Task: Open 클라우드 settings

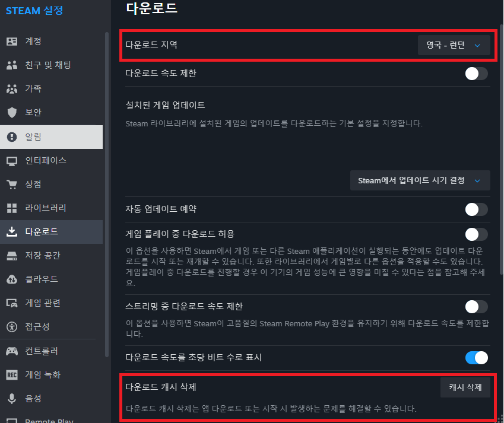Action: 52,279
